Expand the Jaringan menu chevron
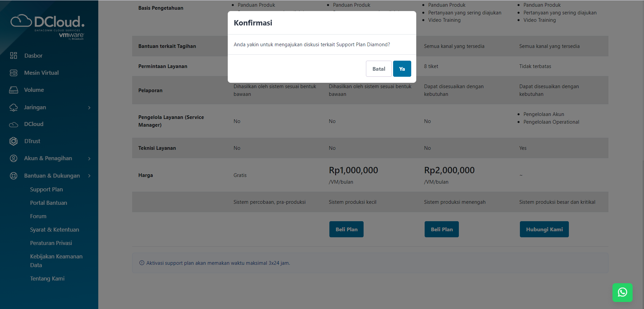Viewport: 644px width, 309px height. coord(89,108)
